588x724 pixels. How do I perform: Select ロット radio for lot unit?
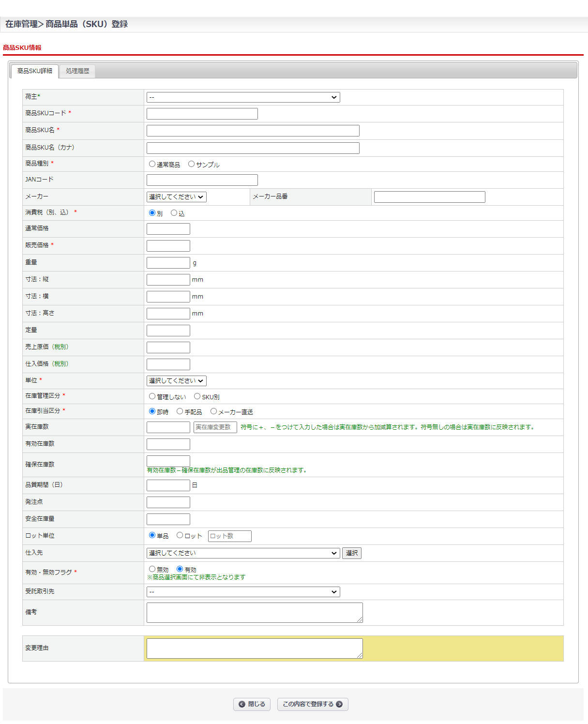pos(180,535)
